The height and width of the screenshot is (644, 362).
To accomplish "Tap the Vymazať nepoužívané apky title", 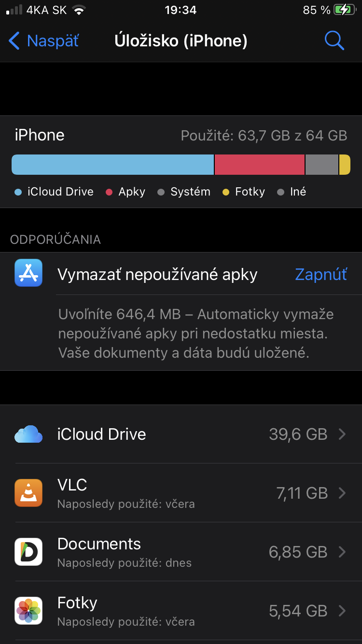I will (157, 274).
